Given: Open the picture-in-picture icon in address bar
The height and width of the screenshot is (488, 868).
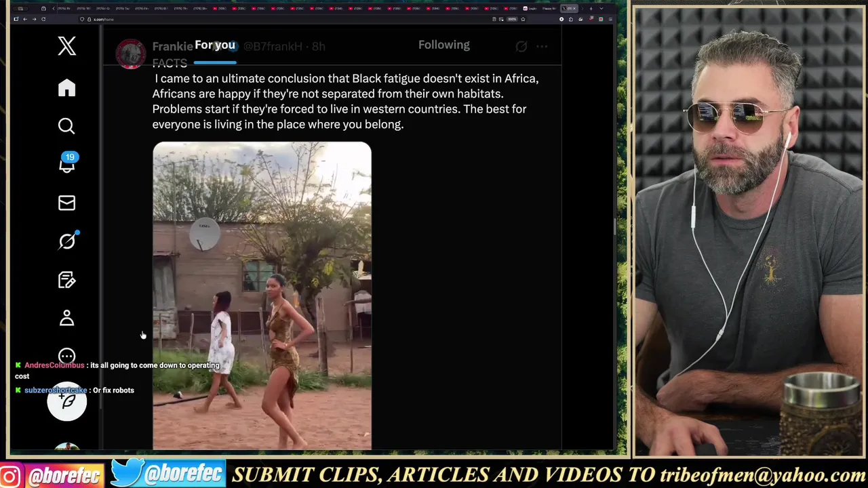Looking at the screenshot, I should 501,19.
